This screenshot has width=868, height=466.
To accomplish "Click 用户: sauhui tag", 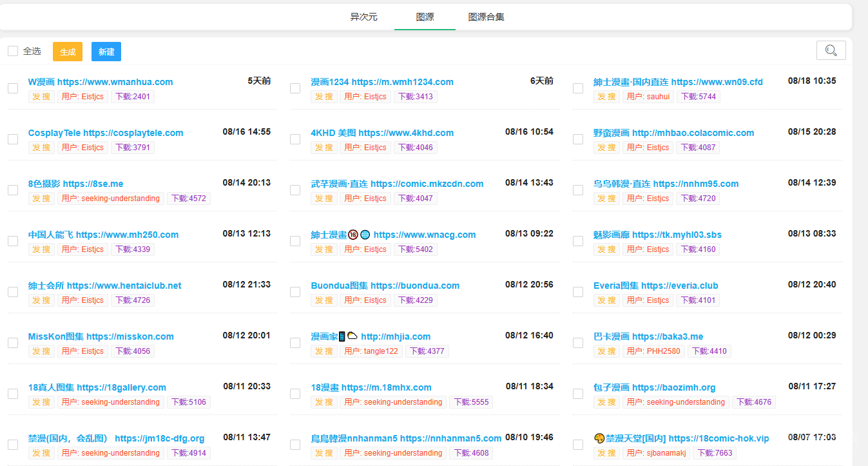I will [x=649, y=97].
